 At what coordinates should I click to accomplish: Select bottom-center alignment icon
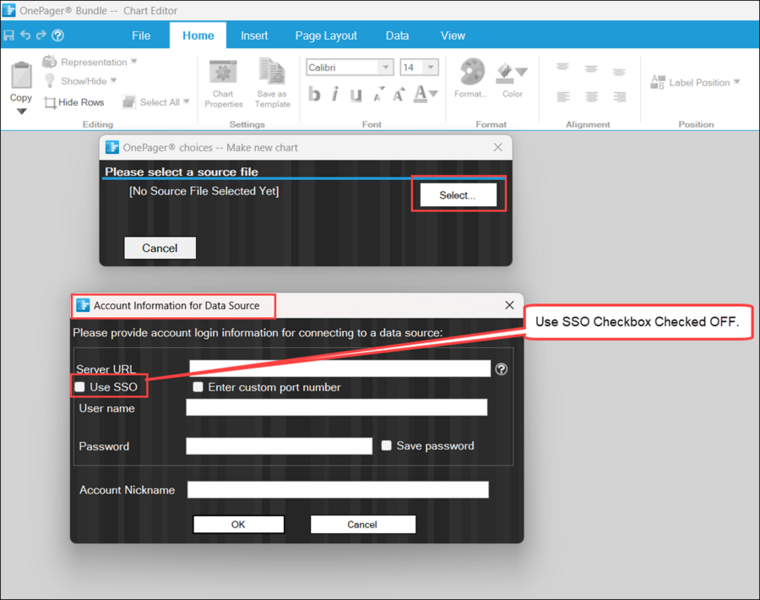[x=591, y=97]
